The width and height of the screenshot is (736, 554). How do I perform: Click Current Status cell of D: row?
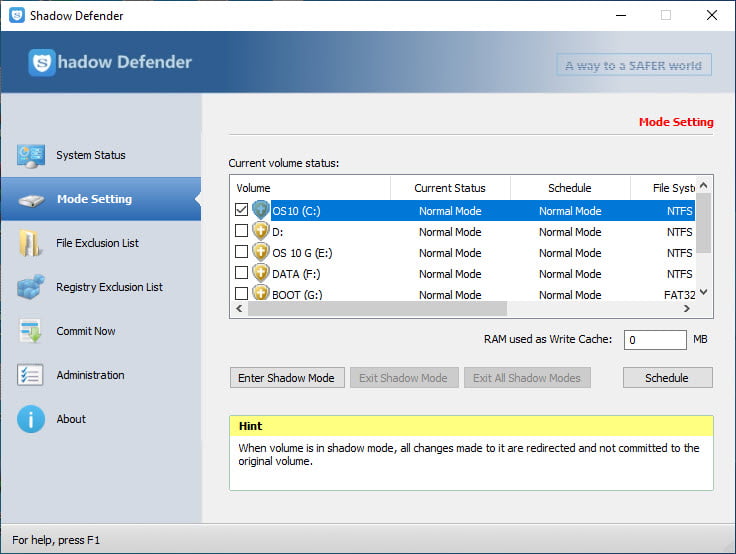[x=450, y=232]
